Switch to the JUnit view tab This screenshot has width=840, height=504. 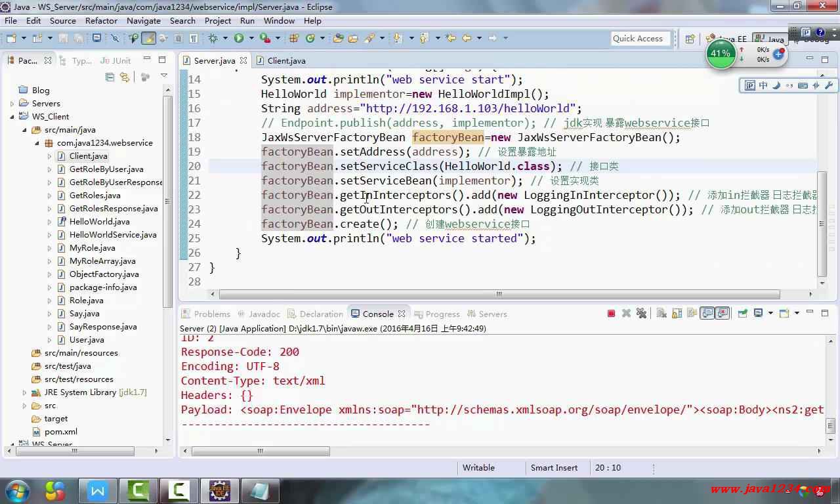pyautogui.click(x=116, y=60)
